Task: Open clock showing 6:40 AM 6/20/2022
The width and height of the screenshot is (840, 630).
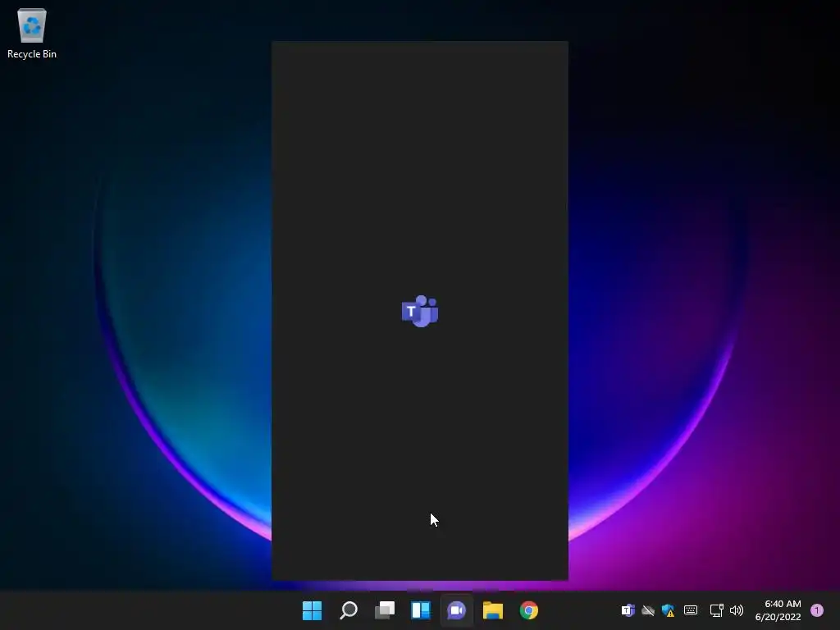Action: [778, 610]
